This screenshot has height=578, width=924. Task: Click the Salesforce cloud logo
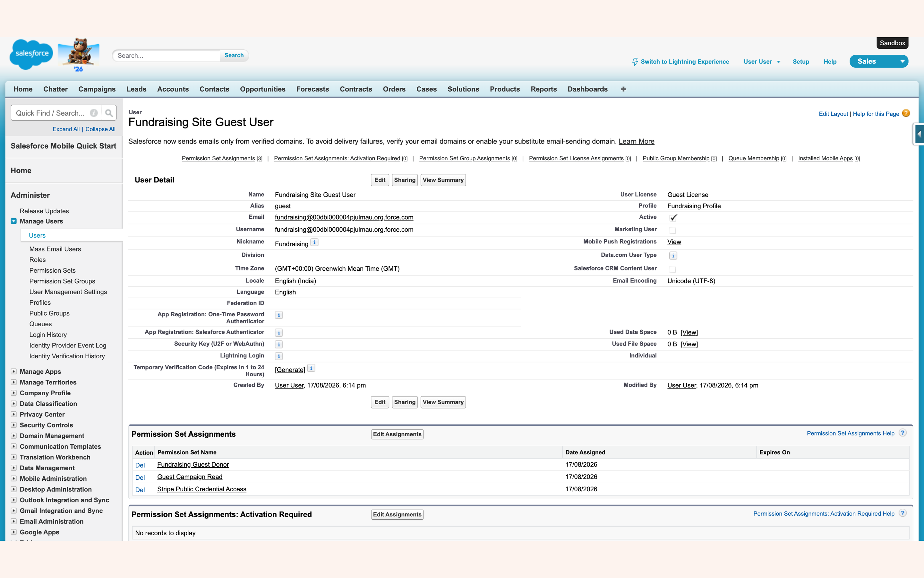click(31, 54)
